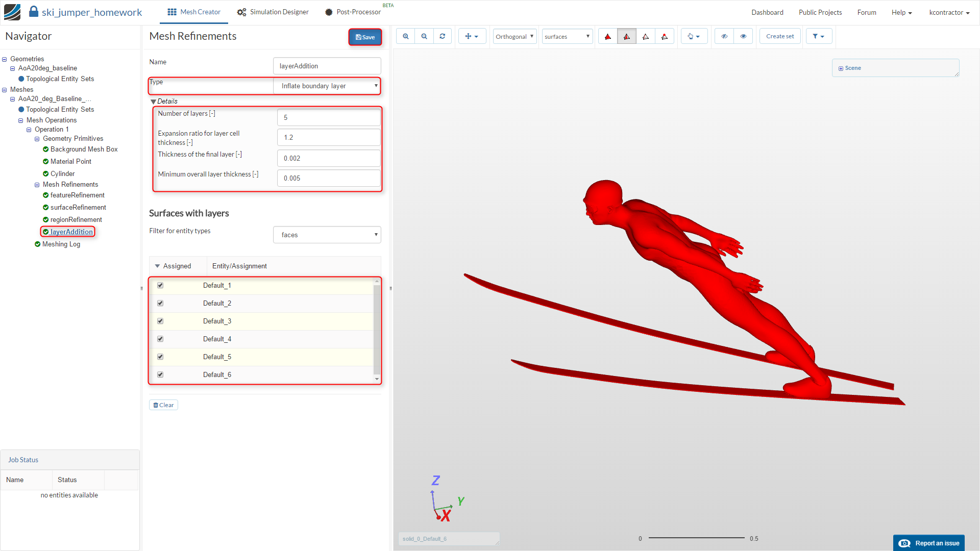Open the Post-Processor tab
The height and width of the screenshot is (551, 980).
(353, 12)
